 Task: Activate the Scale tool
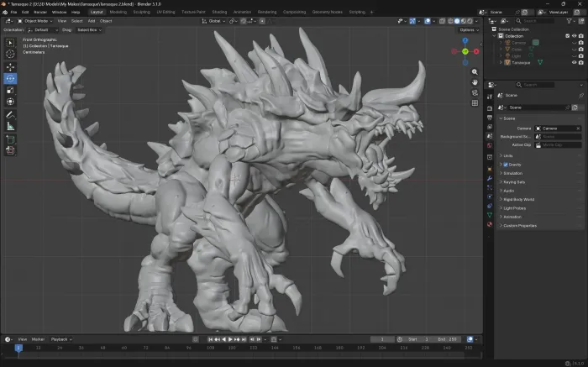[x=10, y=91]
